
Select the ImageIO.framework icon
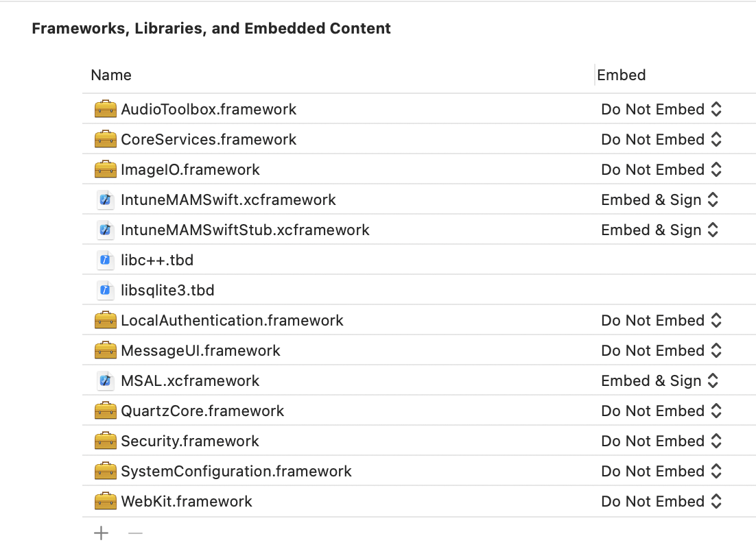coord(106,169)
